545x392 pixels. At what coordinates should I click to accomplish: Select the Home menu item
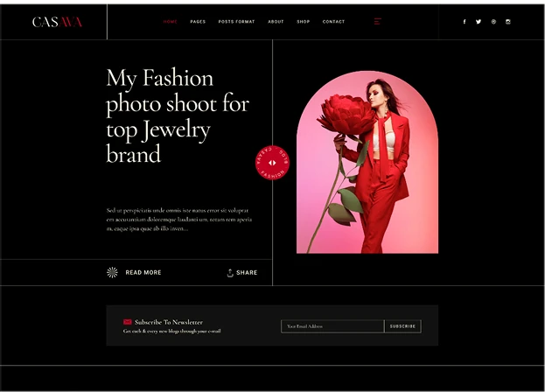[x=171, y=22]
